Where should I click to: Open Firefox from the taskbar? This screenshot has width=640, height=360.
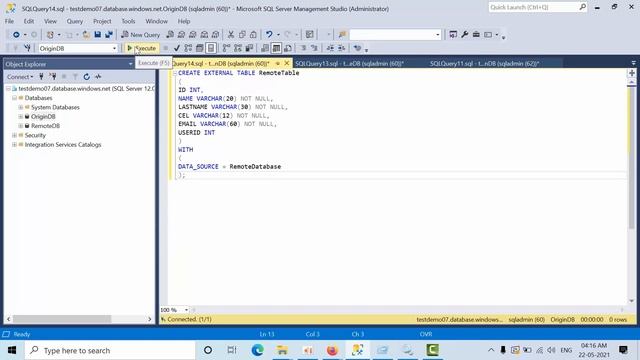click(332, 350)
